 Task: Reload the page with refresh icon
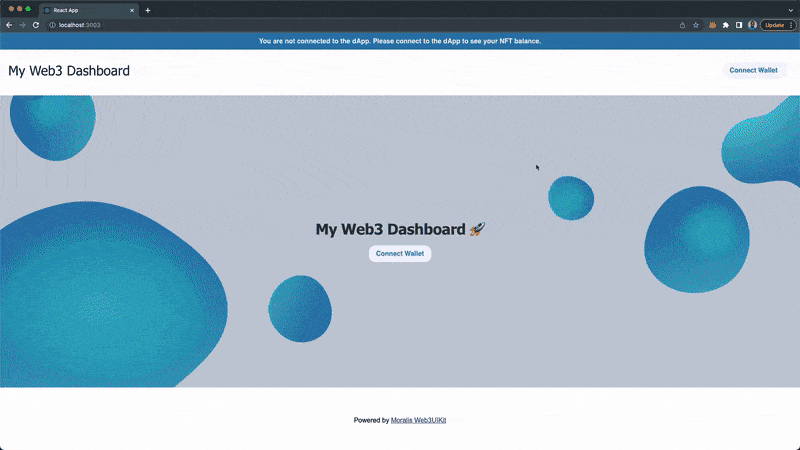tap(36, 25)
